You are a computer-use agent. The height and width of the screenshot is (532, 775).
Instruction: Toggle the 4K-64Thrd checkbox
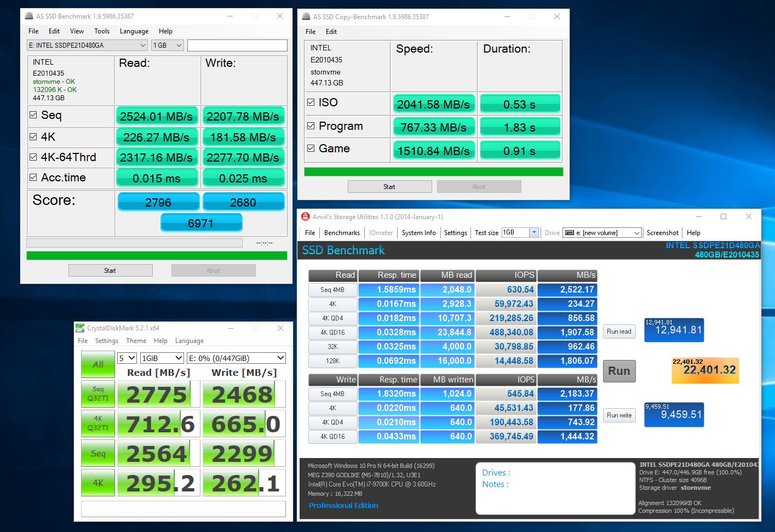pyautogui.click(x=33, y=157)
